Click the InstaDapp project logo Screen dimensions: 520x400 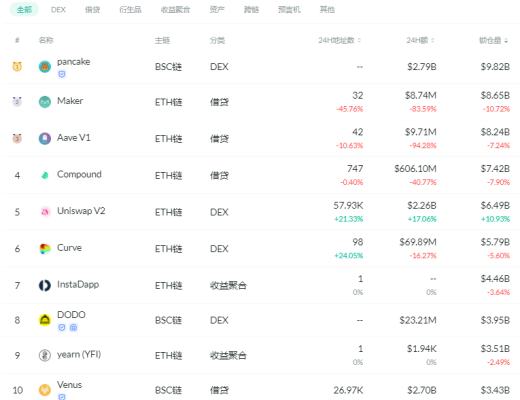45,285
